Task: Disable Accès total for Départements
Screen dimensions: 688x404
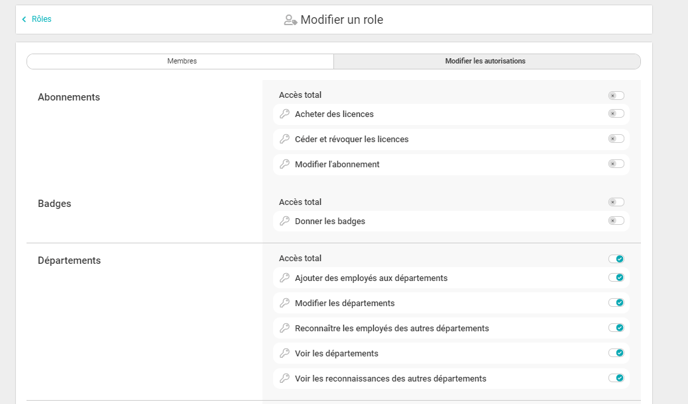Action: pyautogui.click(x=616, y=259)
